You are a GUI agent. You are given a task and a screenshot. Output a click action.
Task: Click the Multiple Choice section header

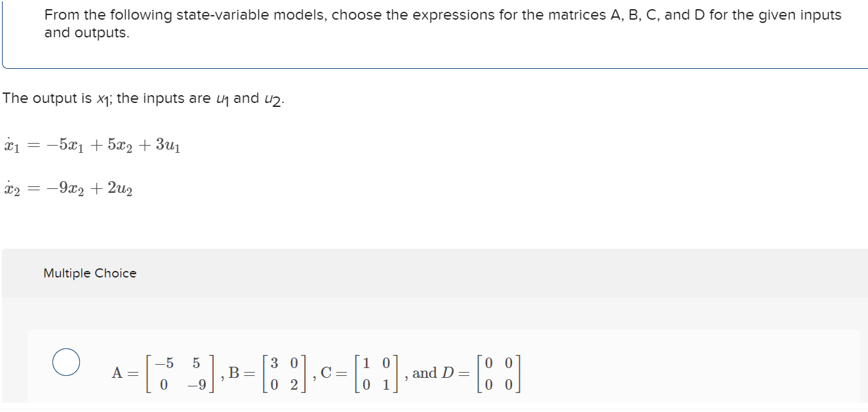(89, 274)
